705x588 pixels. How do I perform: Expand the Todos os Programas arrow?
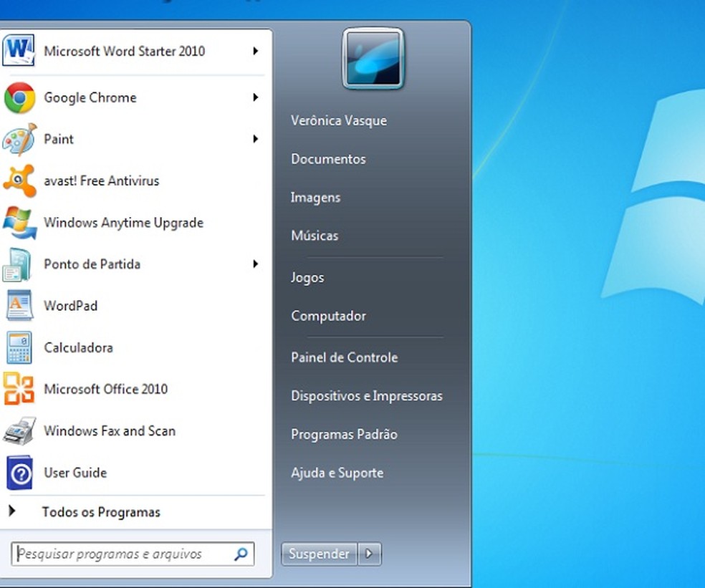(x=12, y=510)
